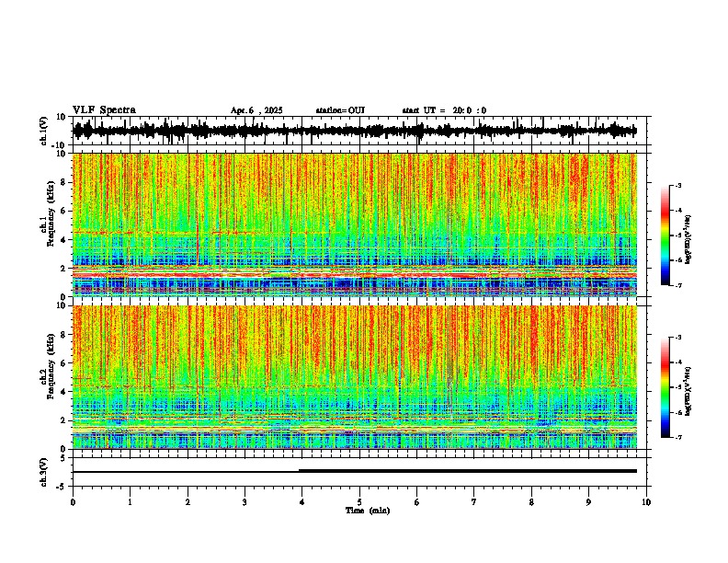This screenshot has height=563, width=728.
Task: Click the ch.1 colorbar "log(PSD)(V²/Hz)" label
Action: 688,239
